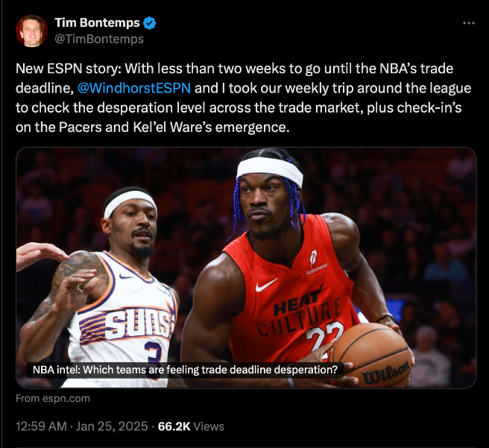This screenshot has height=448, width=489.
Task: Open Tim Bontemps profile picture
Action: point(31,31)
